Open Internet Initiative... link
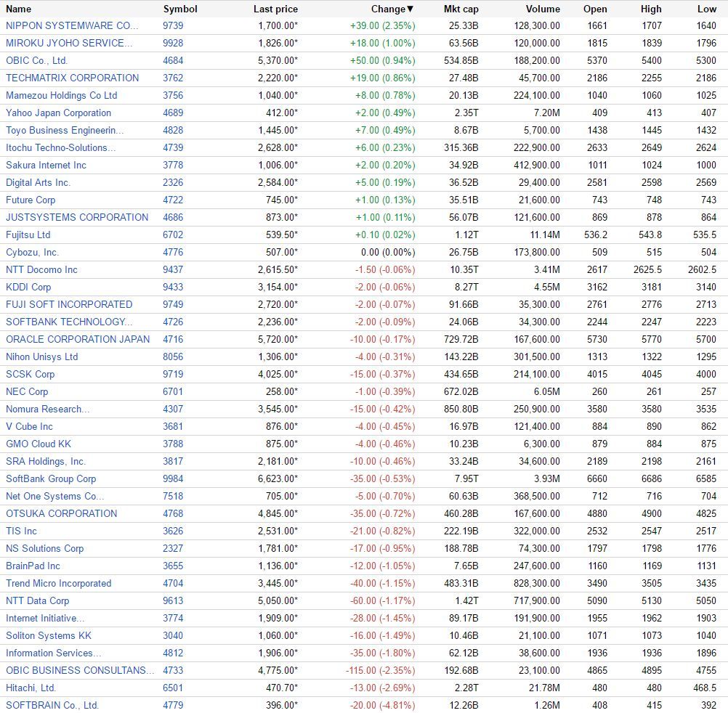Screen dimensions: 728x713 (46, 619)
